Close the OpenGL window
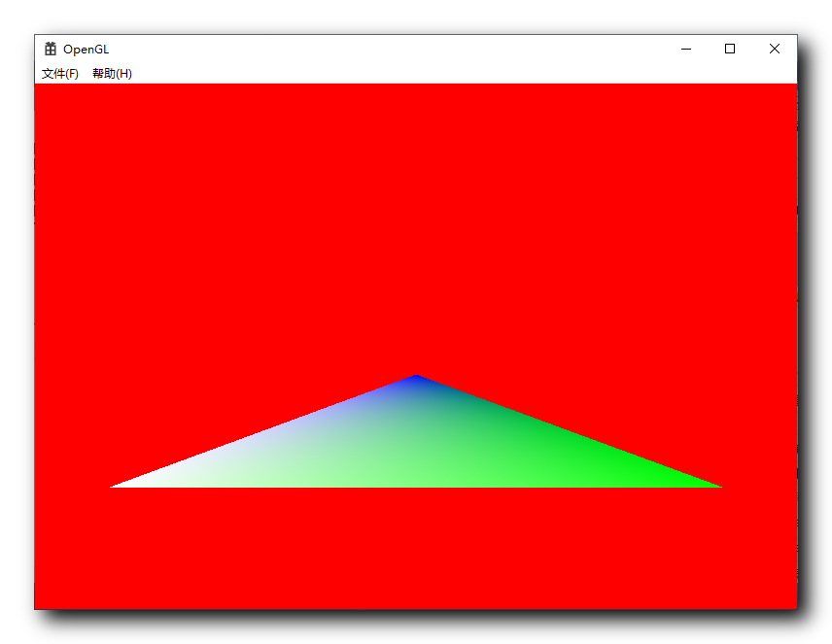The width and height of the screenshot is (832, 644). (x=774, y=49)
